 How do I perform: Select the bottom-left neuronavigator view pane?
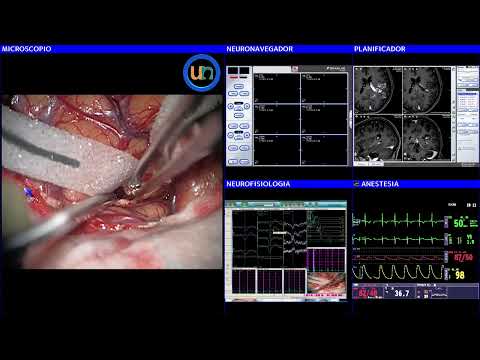(277, 149)
